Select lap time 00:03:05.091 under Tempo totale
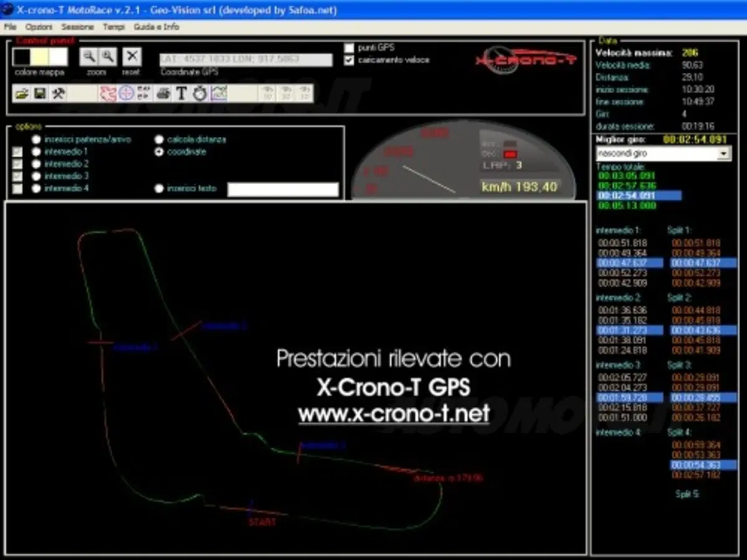Viewport: 747px width, 560px height. [x=627, y=176]
